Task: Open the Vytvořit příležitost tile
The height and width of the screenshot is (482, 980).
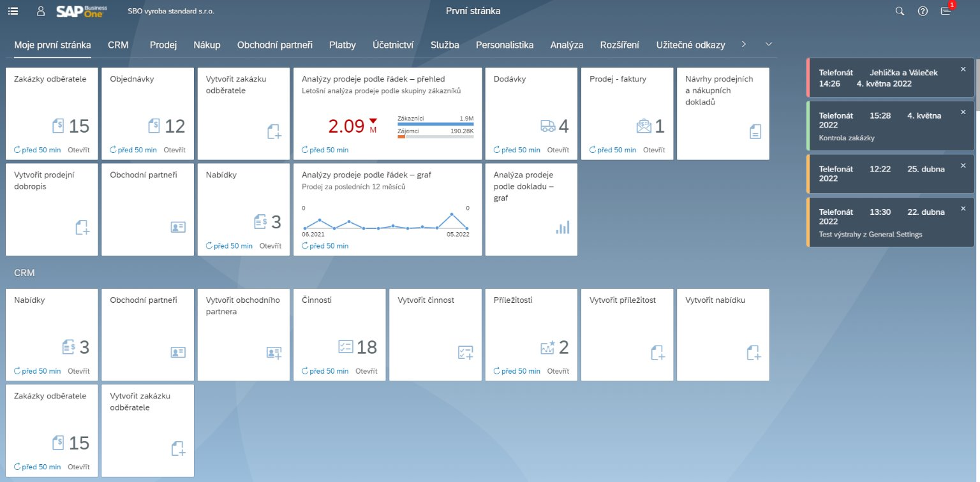Action: pos(627,334)
